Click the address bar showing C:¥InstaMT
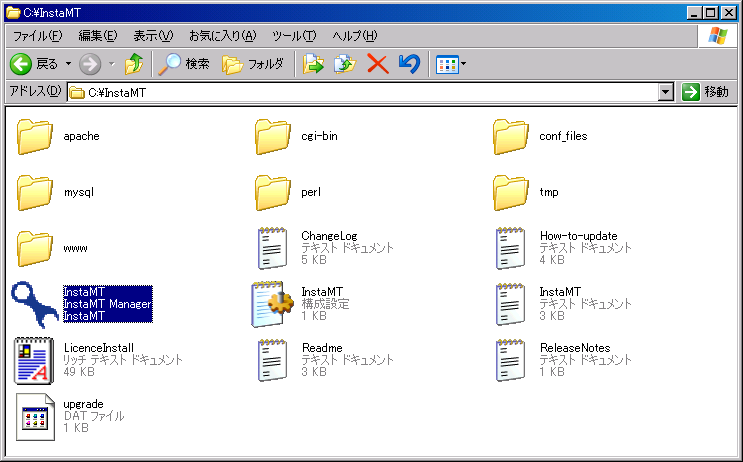 (x=363, y=92)
